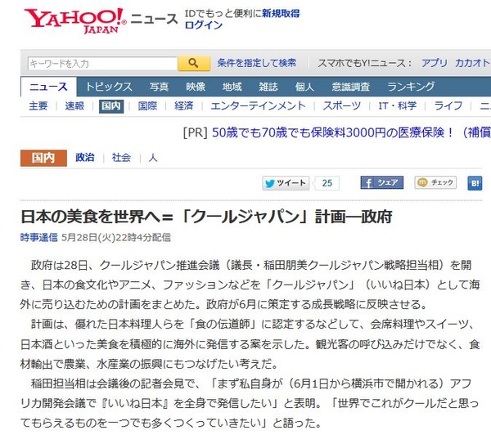Select the エンターテインメント category
The height and width of the screenshot is (448, 491).
258,105
